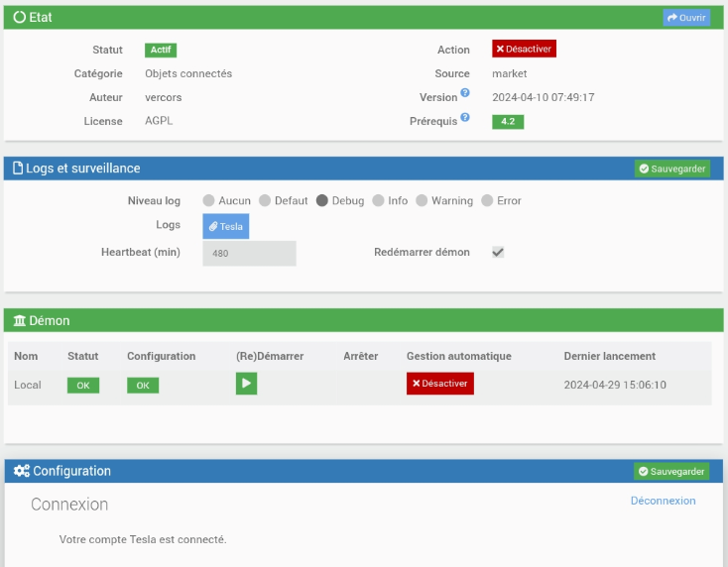Select the Debug log level

[x=322, y=200]
